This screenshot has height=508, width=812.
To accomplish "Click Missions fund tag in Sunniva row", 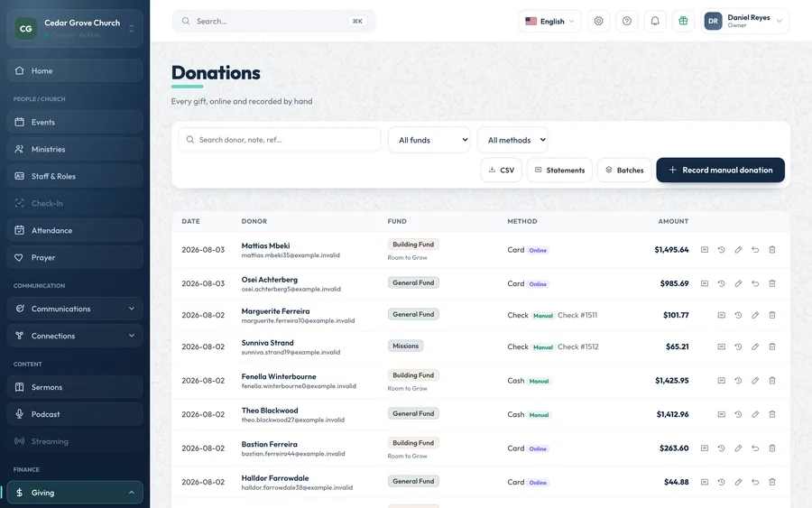I will coord(405,346).
